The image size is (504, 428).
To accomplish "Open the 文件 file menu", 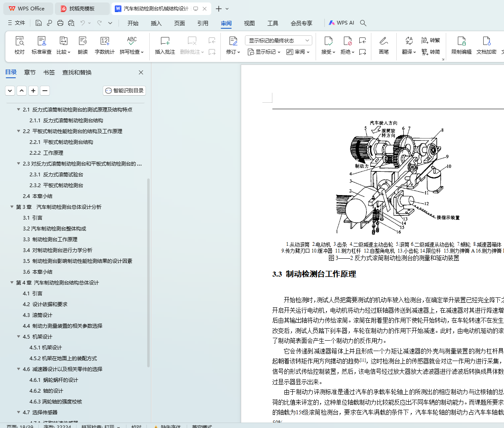I will click(x=16, y=23).
